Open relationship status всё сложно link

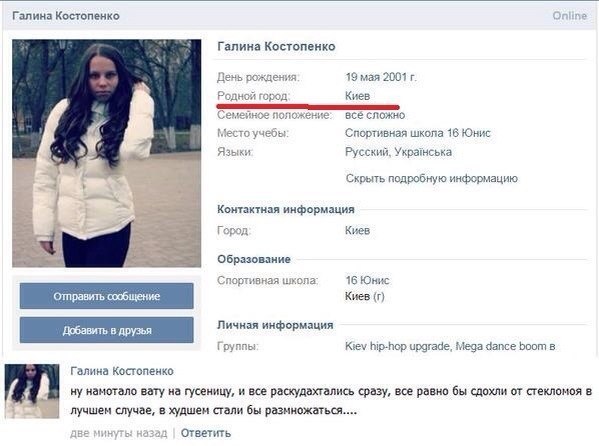[x=375, y=115]
